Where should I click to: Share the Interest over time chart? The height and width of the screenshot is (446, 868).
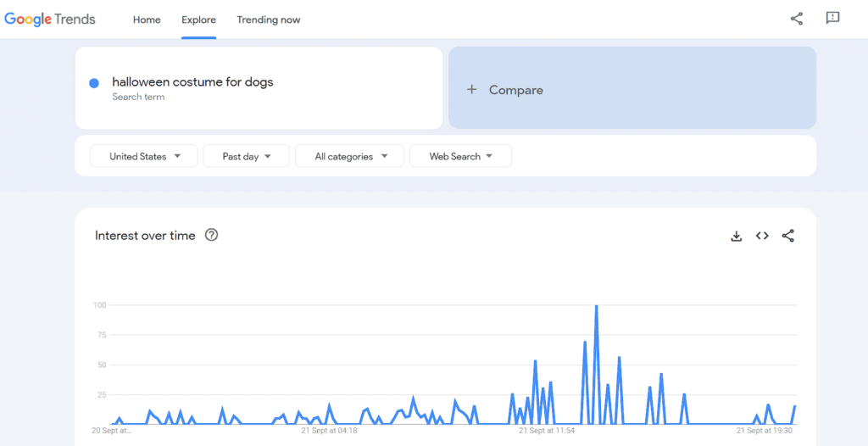(x=788, y=236)
